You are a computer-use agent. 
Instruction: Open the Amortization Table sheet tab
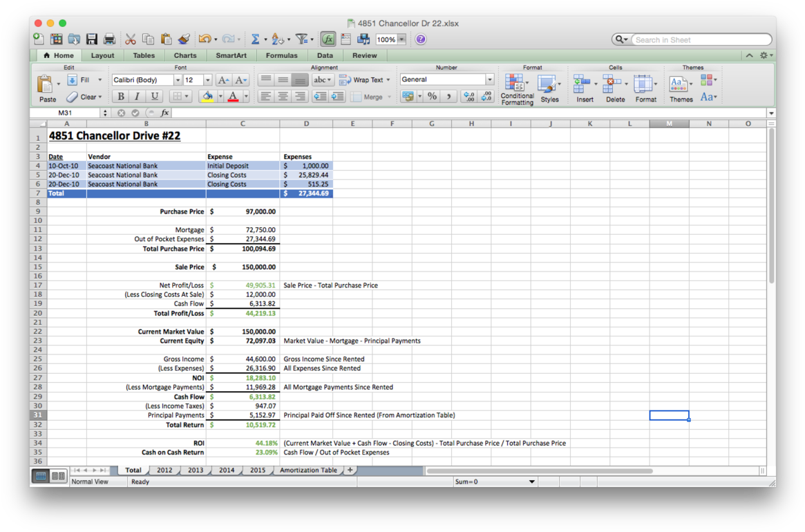click(308, 470)
